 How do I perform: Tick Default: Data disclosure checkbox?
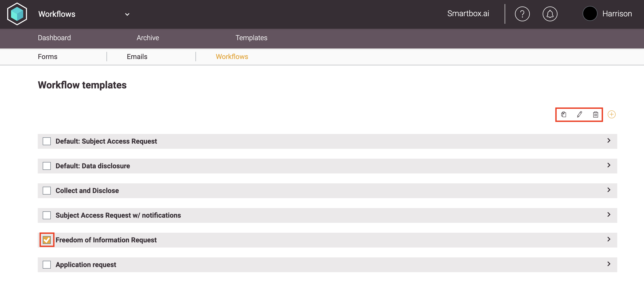pos(47,166)
